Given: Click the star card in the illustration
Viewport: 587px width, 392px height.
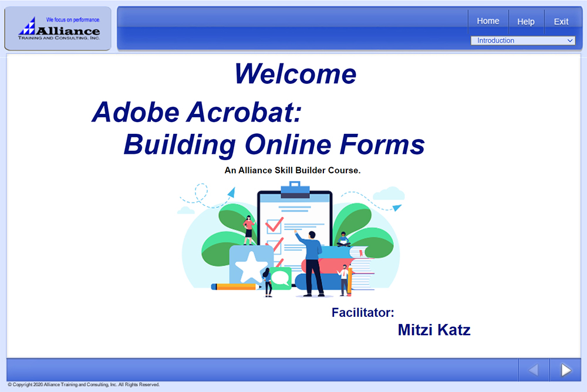Looking at the screenshot, I should (x=250, y=264).
